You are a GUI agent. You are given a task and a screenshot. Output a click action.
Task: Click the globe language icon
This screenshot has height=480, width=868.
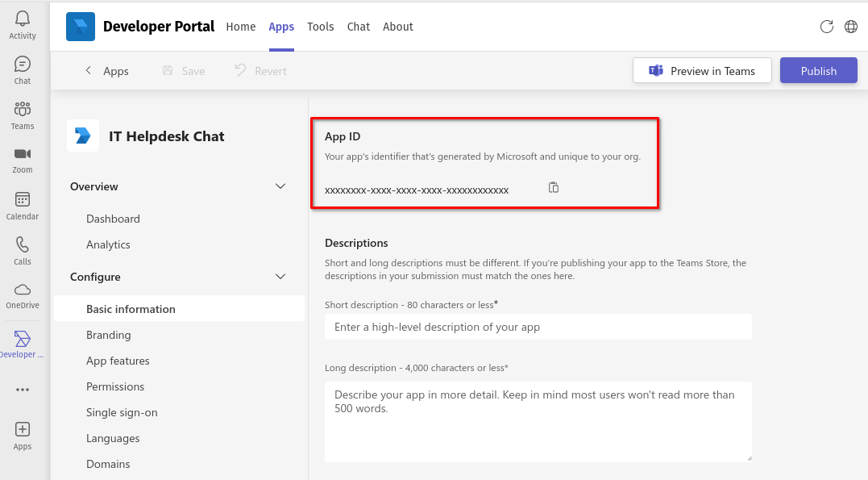[851, 27]
